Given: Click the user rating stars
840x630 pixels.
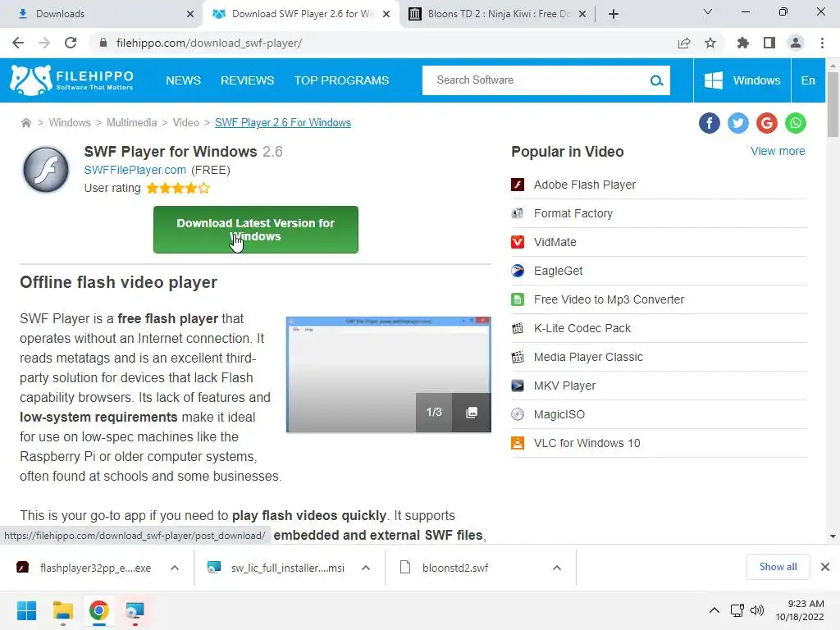Looking at the screenshot, I should [178, 188].
